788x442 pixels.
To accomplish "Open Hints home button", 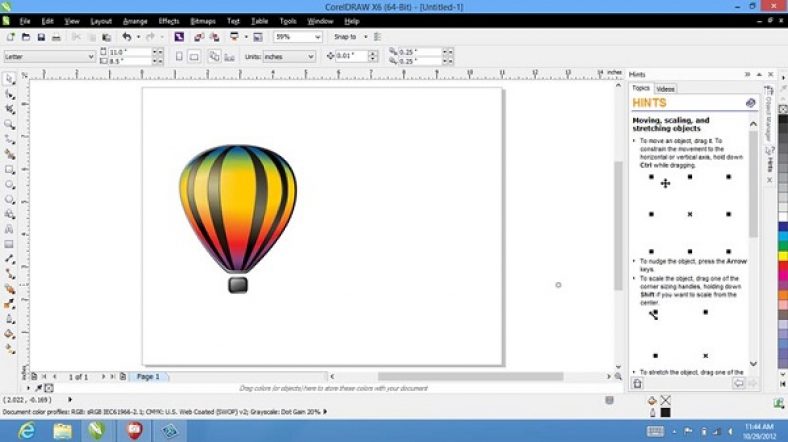I will 638,384.
